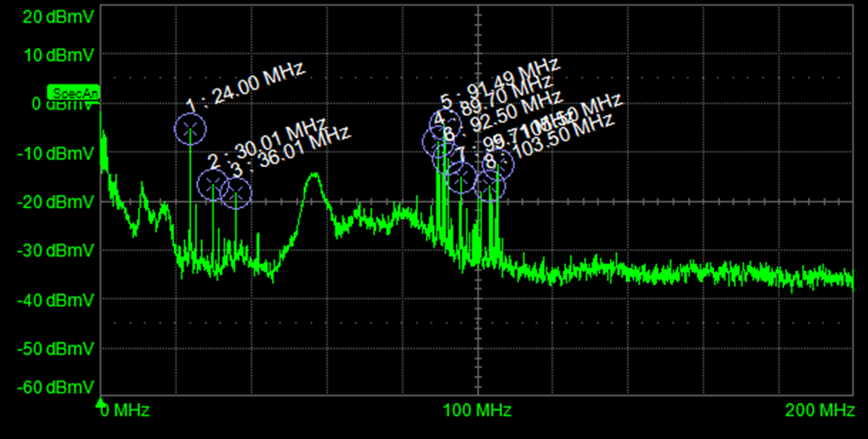
Task: Select the peak marker 8 circle
Action: 490,185
